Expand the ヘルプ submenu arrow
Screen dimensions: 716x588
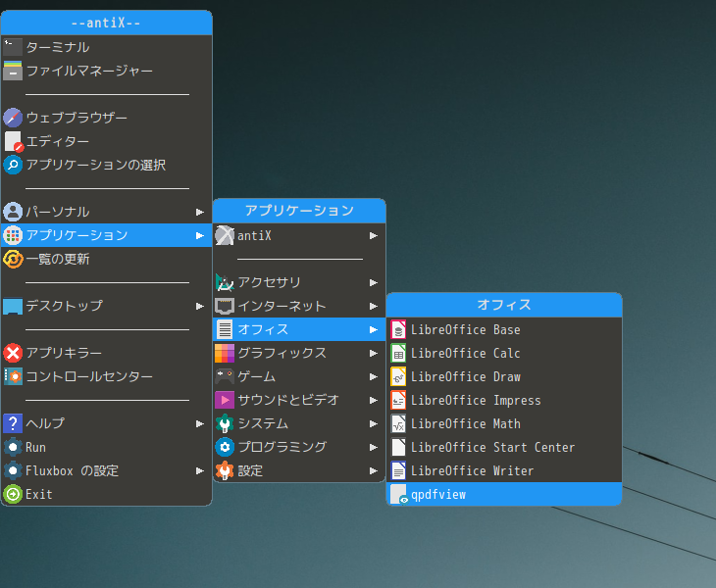point(199,423)
